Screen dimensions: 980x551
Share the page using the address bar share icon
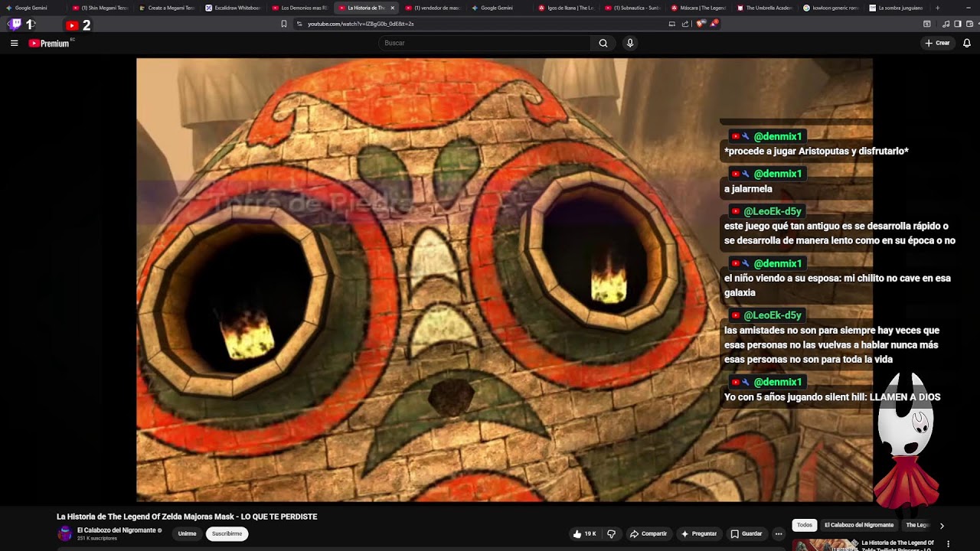coord(685,24)
